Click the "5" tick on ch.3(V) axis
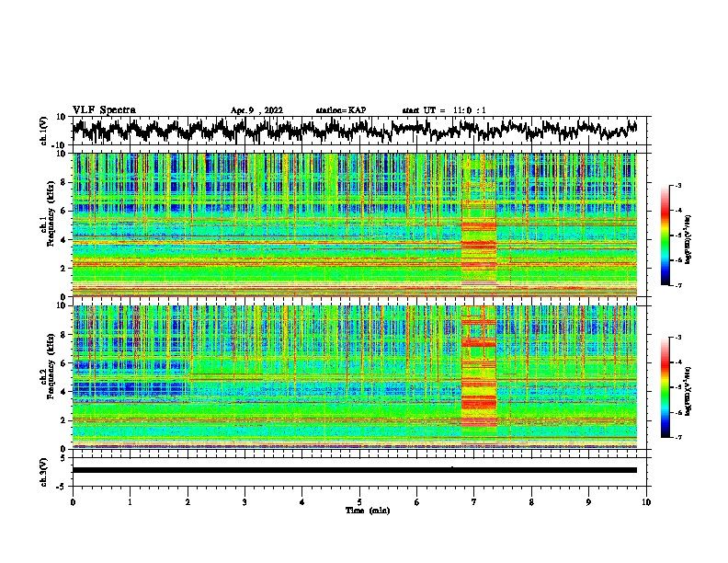 (x=64, y=457)
